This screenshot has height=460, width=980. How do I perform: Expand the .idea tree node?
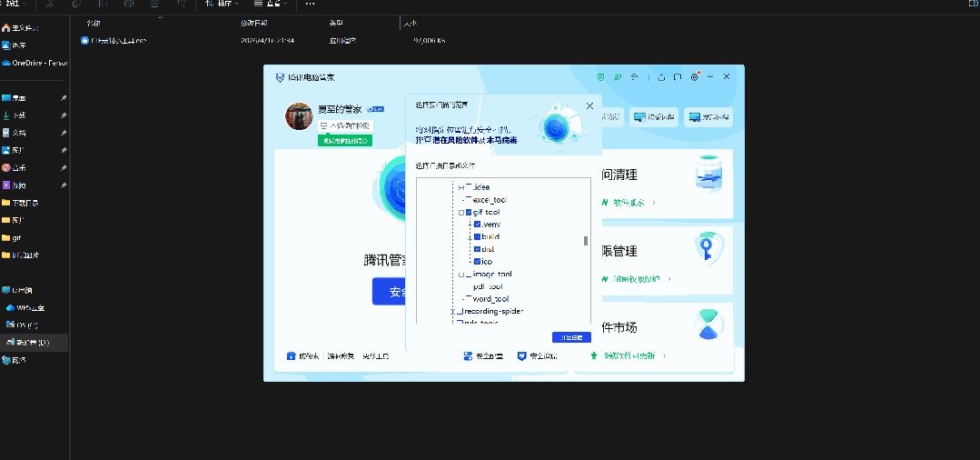point(461,187)
